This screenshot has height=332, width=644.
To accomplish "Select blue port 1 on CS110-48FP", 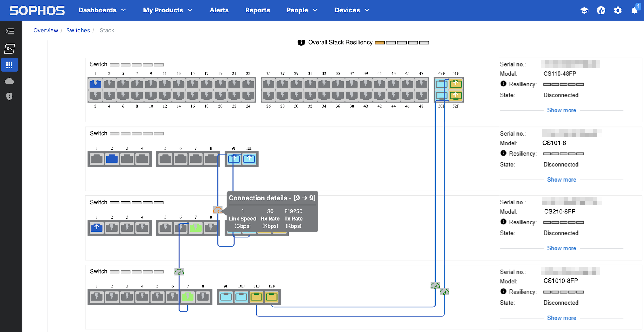I will tap(95, 84).
